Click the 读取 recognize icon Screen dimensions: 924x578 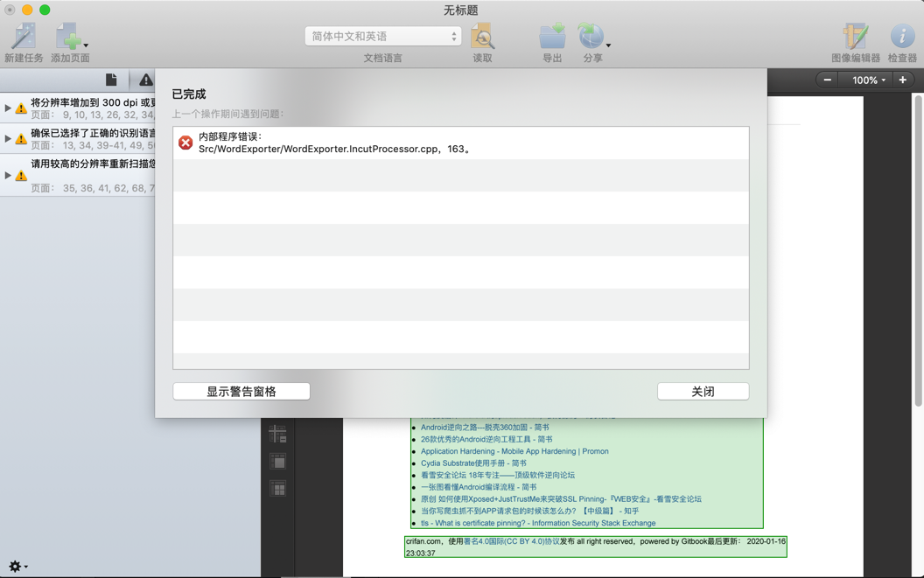pyautogui.click(x=482, y=37)
